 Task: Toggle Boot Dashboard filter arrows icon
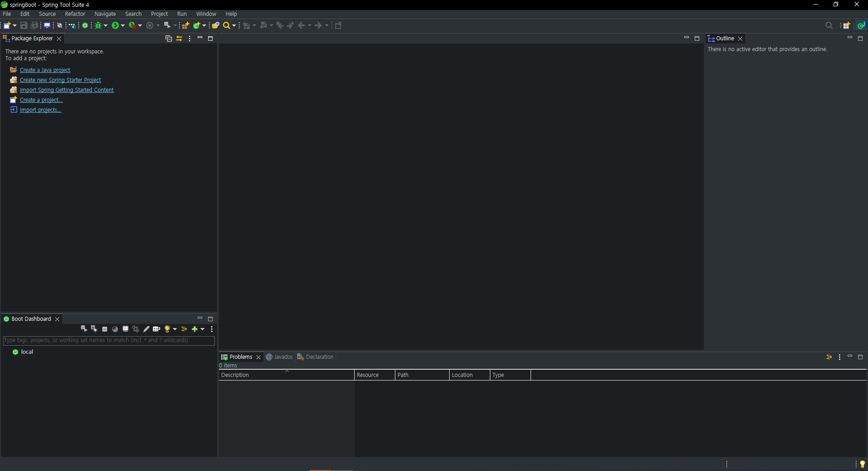coord(184,329)
